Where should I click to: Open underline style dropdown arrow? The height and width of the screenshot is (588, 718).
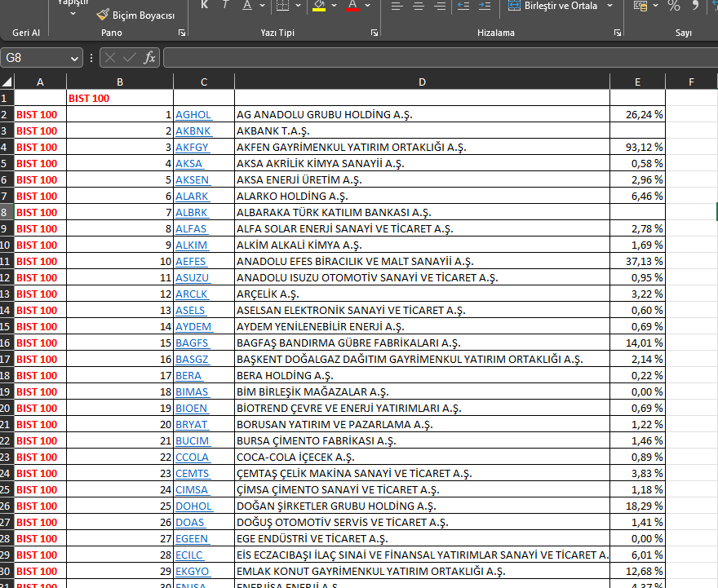[x=263, y=6]
